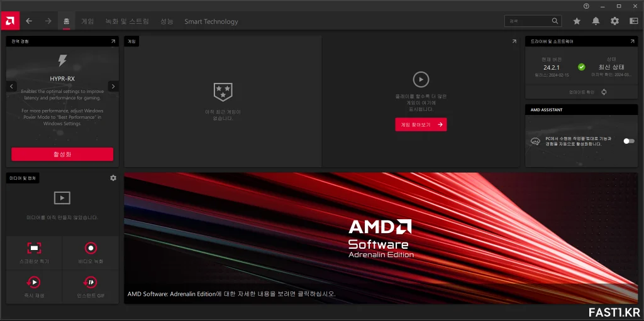Start 비디오 녹화 recording
Image resolution: width=644 pixels, height=321 pixels.
coord(91,252)
